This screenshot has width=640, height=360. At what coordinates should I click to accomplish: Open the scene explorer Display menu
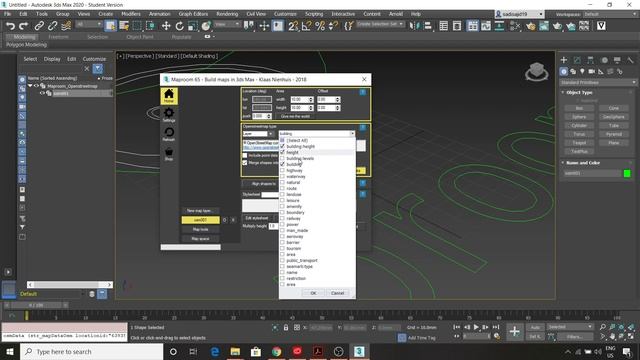(x=52, y=59)
